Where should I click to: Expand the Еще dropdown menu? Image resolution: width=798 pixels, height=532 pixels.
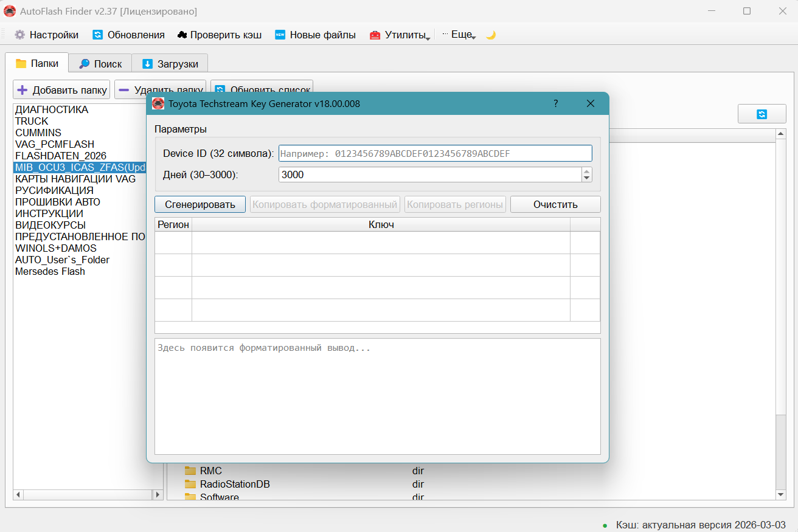pos(459,35)
